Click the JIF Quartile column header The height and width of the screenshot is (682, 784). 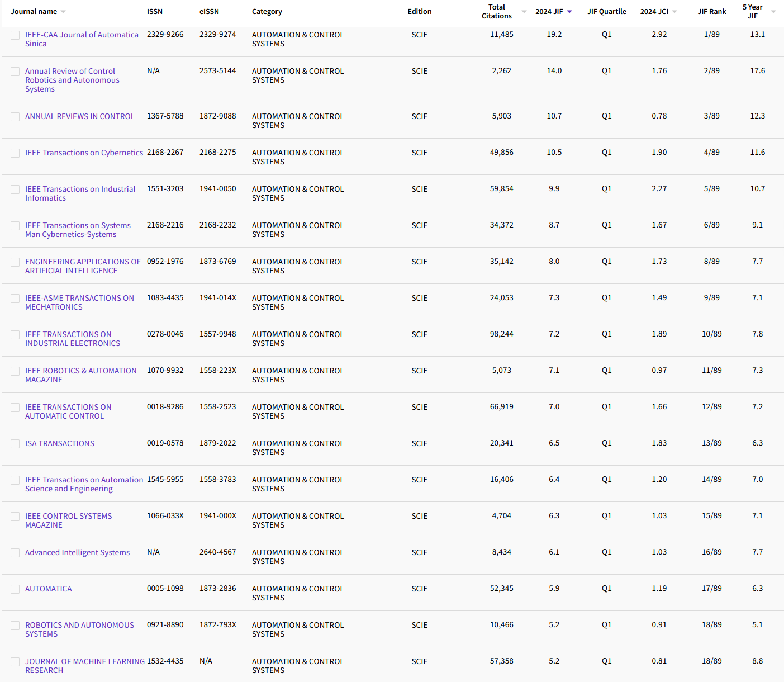pyautogui.click(x=607, y=11)
